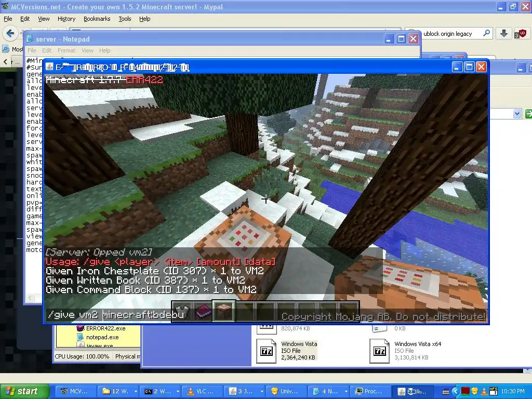Open the Notepad View menu
The image size is (532, 399).
(87, 50)
